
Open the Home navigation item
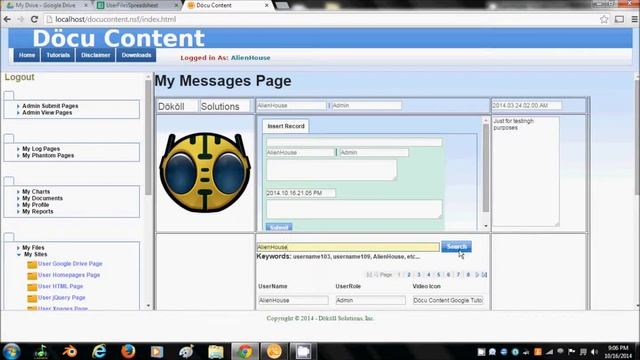click(27, 55)
